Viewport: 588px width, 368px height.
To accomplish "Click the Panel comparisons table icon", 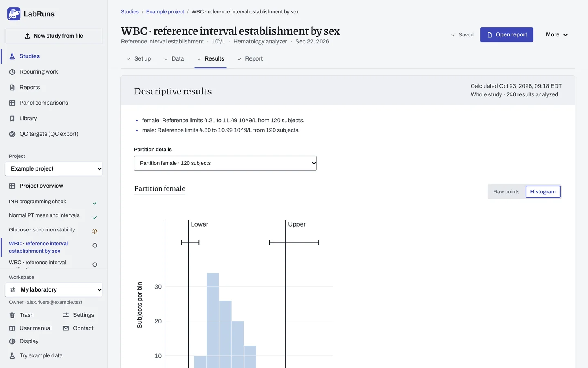I will pos(12,103).
